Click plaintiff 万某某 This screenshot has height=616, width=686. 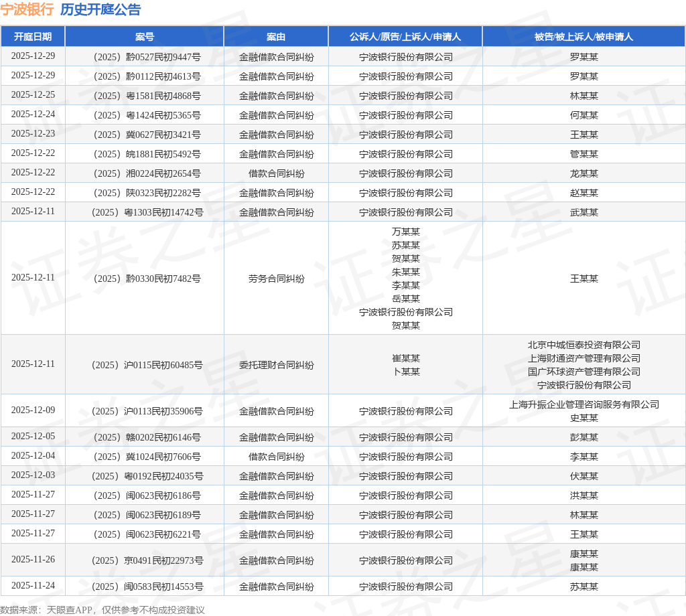pyautogui.click(x=405, y=232)
